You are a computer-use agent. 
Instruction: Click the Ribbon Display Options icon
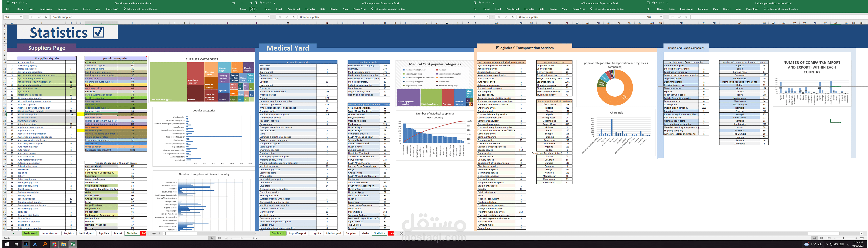(x=233, y=3)
